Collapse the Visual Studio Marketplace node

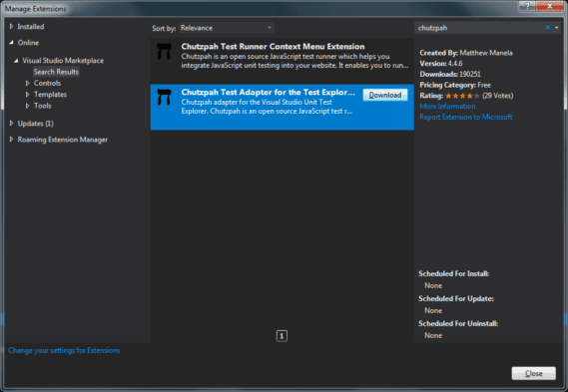pyautogui.click(x=16, y=61)
